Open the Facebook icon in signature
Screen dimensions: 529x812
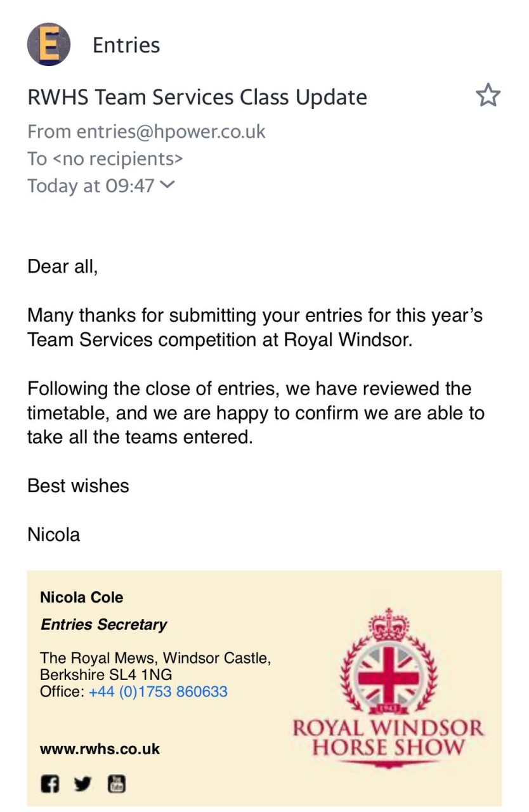pyautogui.click(x=50, y=784)
